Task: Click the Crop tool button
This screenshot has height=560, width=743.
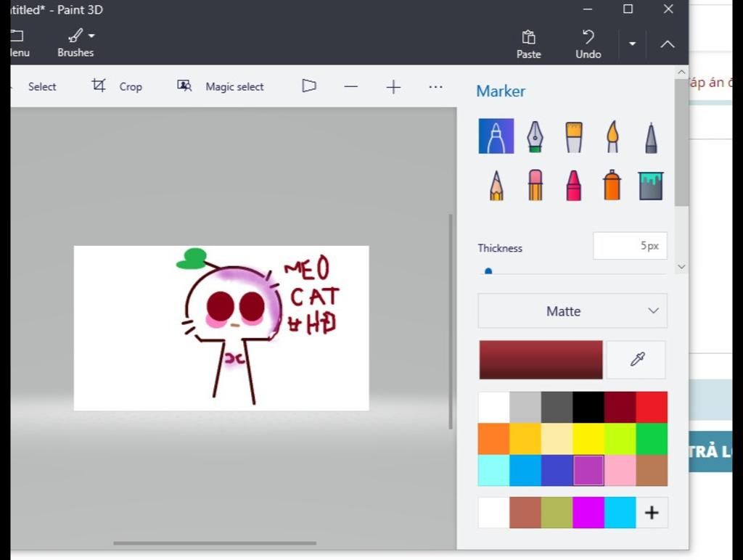Action: coord(117,86)
